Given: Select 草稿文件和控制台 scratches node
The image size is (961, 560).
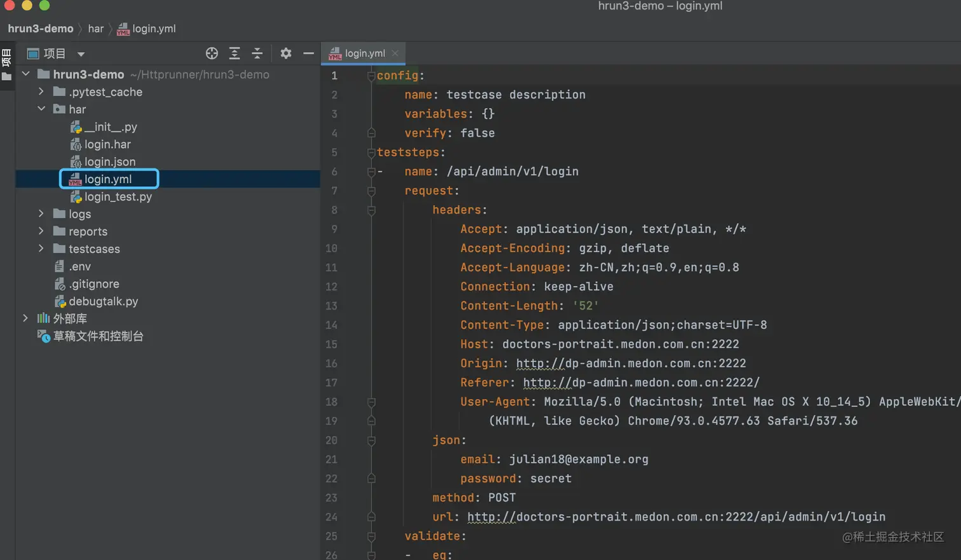Looking at the screenshot, I should tap(99, 336).
